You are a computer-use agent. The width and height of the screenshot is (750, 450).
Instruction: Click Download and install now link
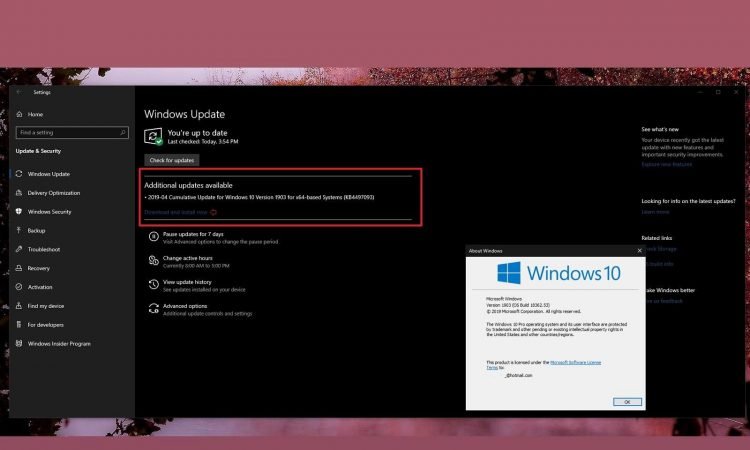176,212
